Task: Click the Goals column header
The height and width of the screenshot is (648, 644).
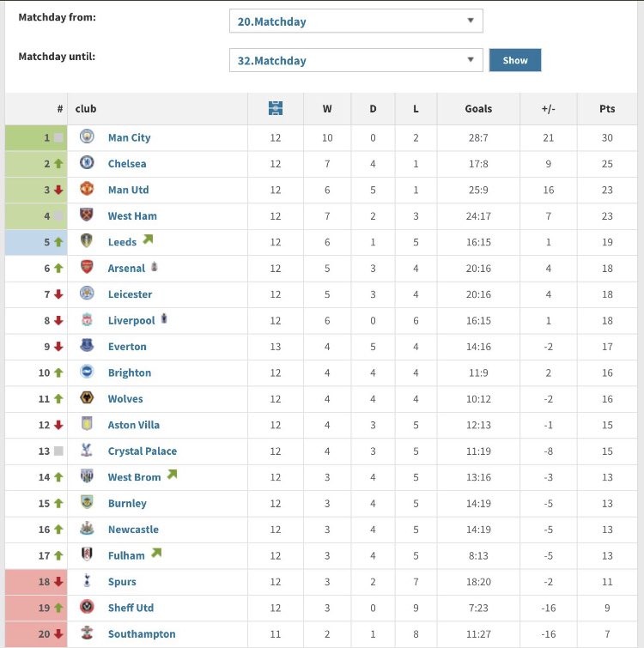Action: (x=478, y=109)
